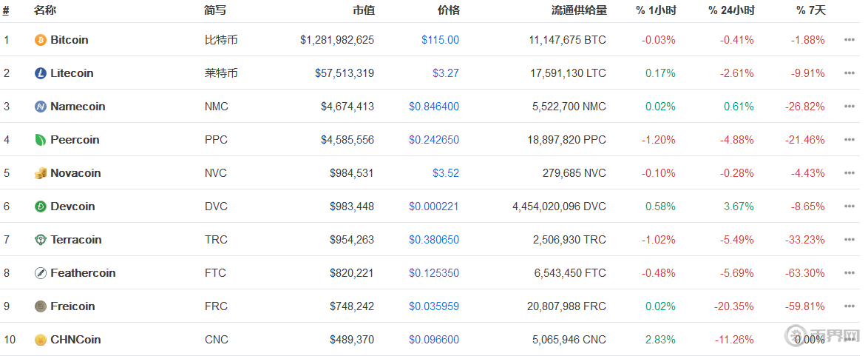Click the Namecoin price $0.846400 link
This screenshot has height=356, width=868.
pyautogui.click(x=434, y=107)
